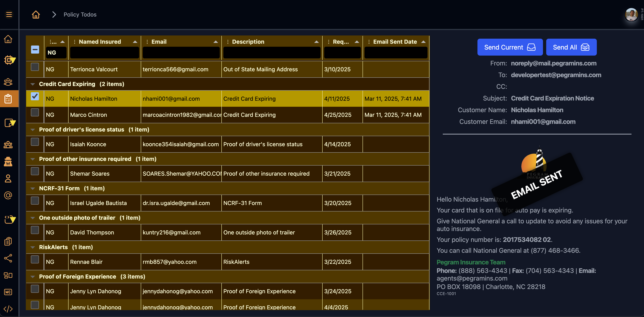Select the detective/agent icon in the sidebar

[8, 162]
